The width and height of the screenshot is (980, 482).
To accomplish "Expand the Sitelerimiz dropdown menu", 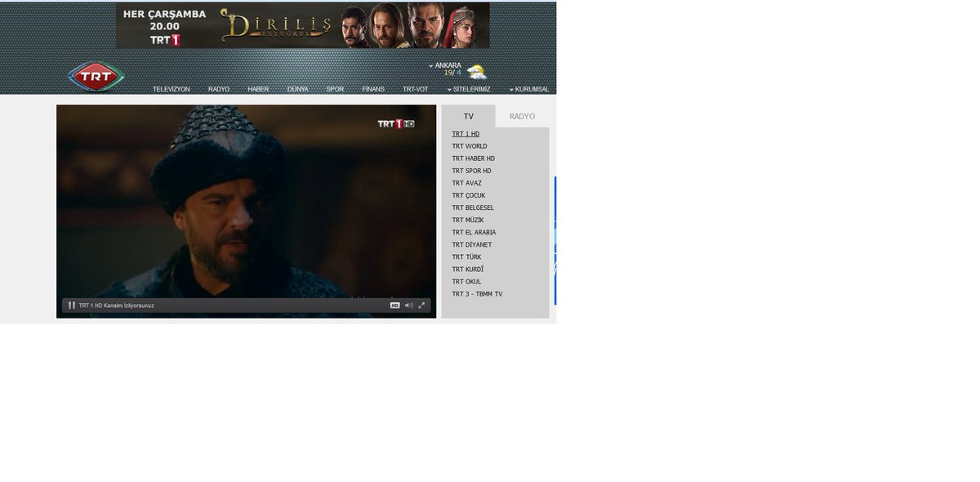I will (469, 89).
